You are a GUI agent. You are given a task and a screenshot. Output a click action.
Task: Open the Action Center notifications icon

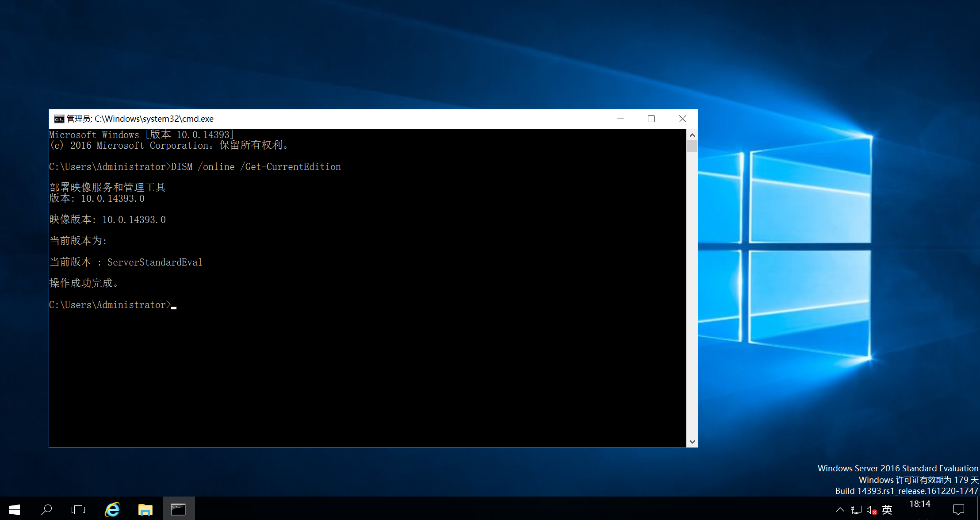click(x=959, y=510)
